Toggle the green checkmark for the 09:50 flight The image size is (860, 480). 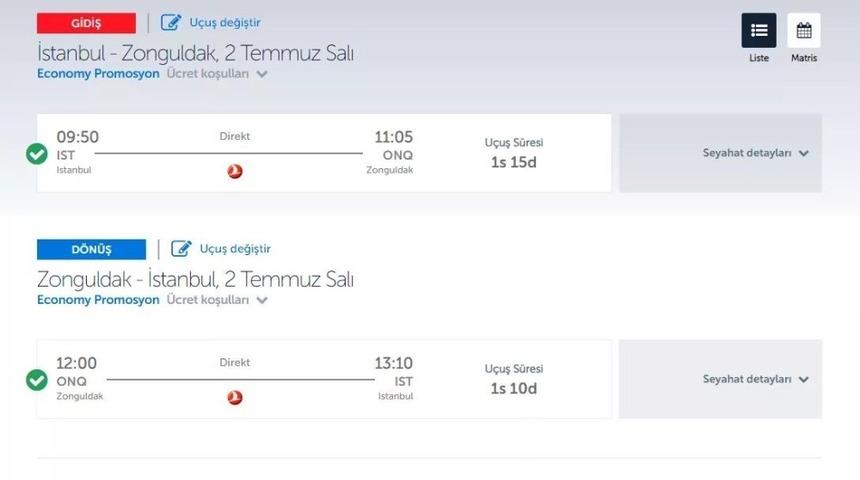37,153
